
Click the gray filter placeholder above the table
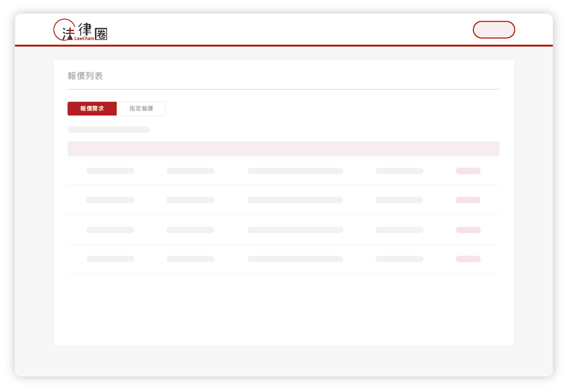[108, 129]
